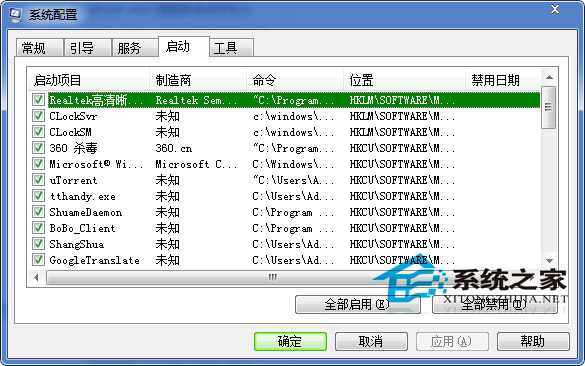Viewport: 585px width, 366px height.
Task: Toggle the ShangShua startup checkbox
Action: (38, 244)
